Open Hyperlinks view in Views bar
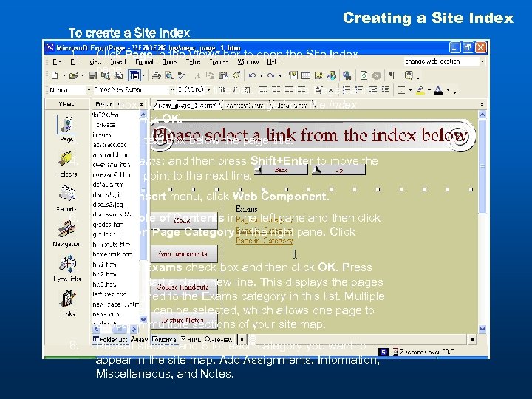 [66, 269]
